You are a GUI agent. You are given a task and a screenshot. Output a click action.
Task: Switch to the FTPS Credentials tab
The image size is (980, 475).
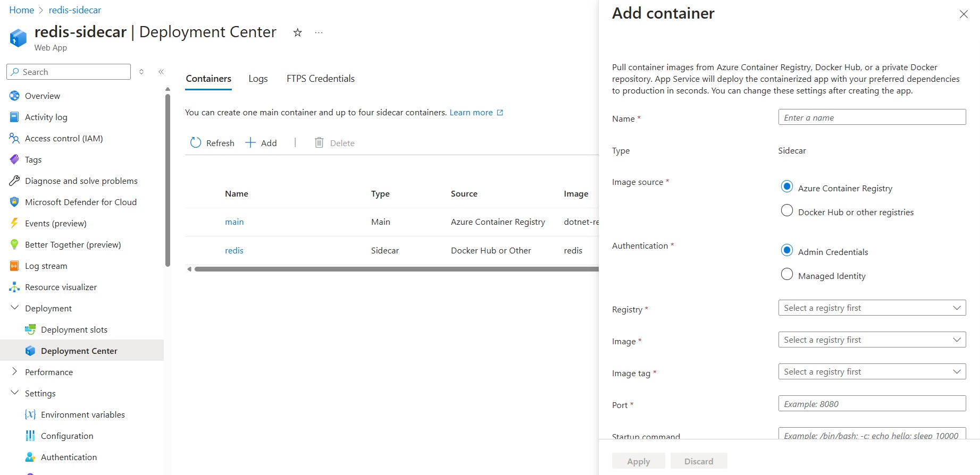point(321,79)
